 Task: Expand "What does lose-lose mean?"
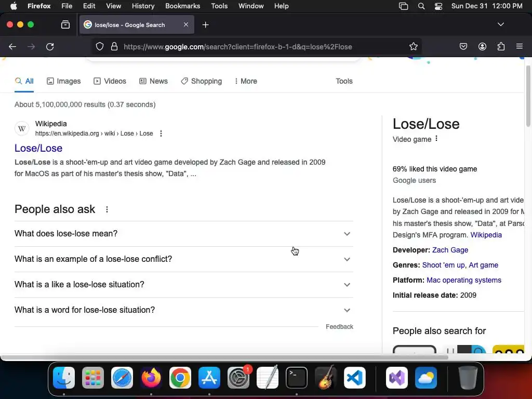pos(184,234)
